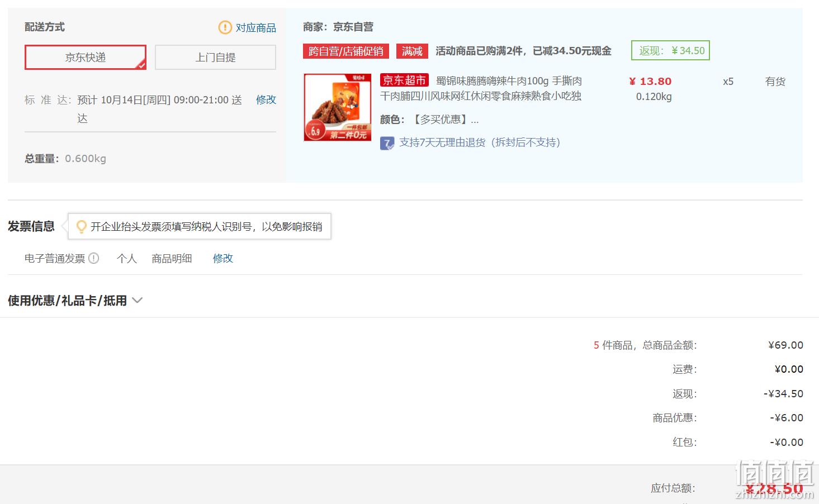Click the 个人 invoice title text

click(127, 258)
